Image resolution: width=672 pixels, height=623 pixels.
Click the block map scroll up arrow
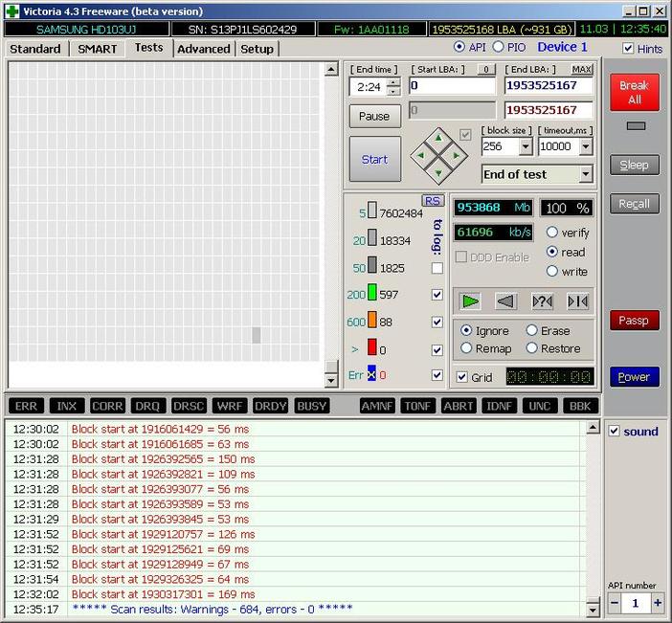331,69
